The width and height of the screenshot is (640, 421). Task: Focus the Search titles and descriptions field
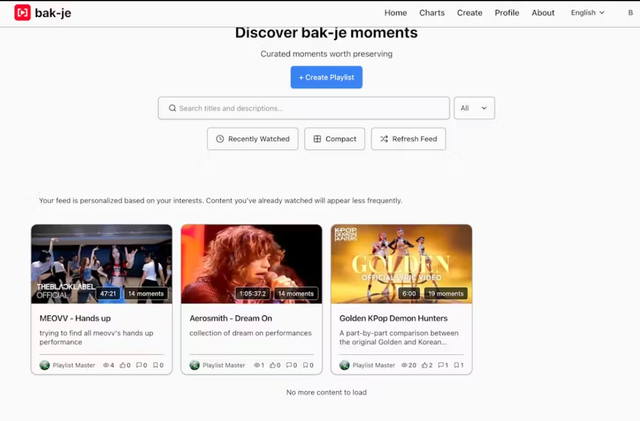pos(304,108)
